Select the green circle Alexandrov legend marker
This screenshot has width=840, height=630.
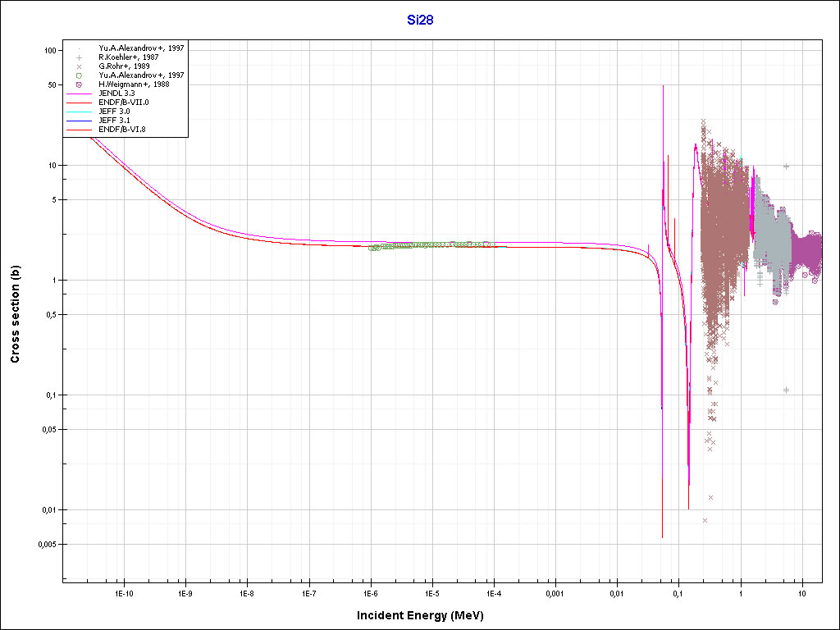80,75
